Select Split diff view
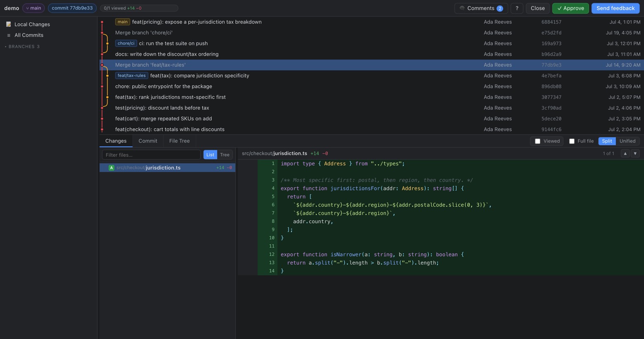 tap(607, 141)
